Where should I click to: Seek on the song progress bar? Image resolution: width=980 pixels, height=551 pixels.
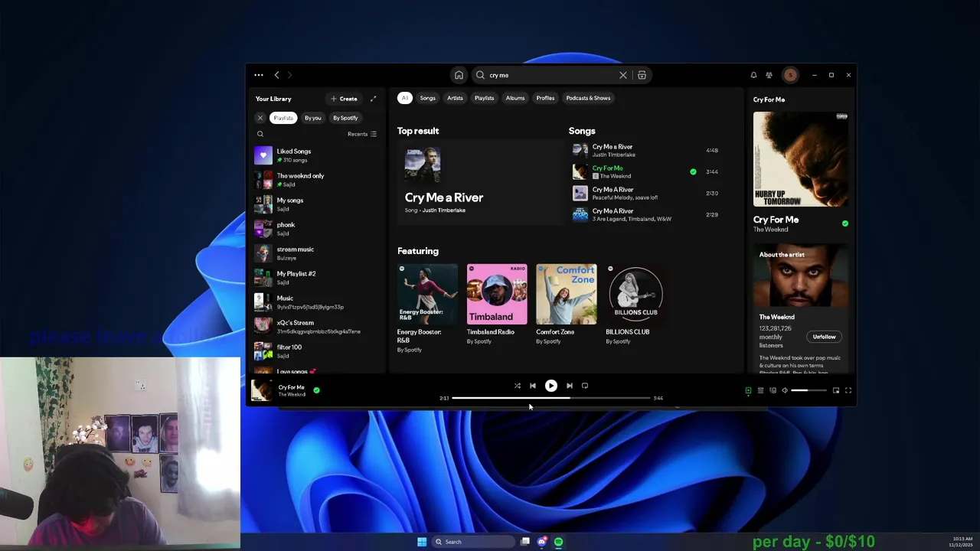pyautogui.click(x=551, y=398)
